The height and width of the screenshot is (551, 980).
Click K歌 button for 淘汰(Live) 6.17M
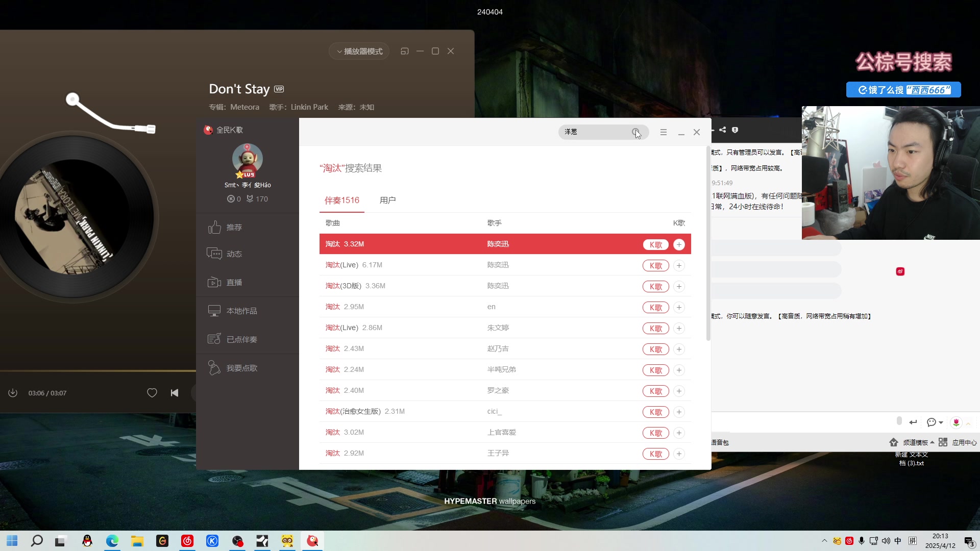[x=656, y=265]
